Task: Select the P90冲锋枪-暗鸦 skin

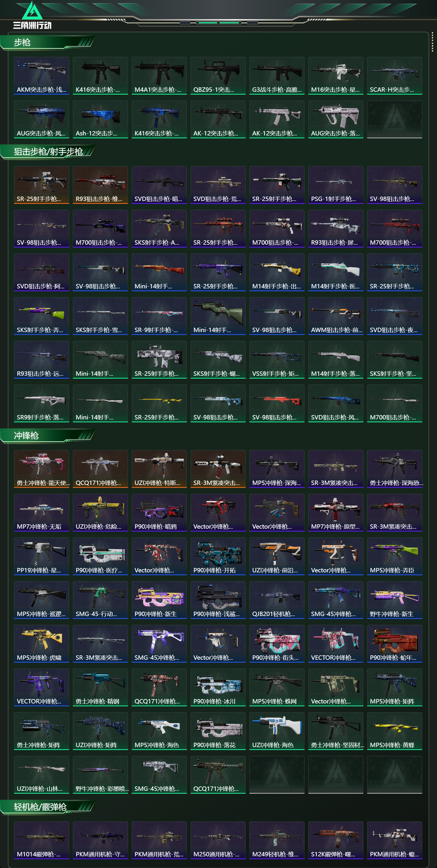Action: 159,513
